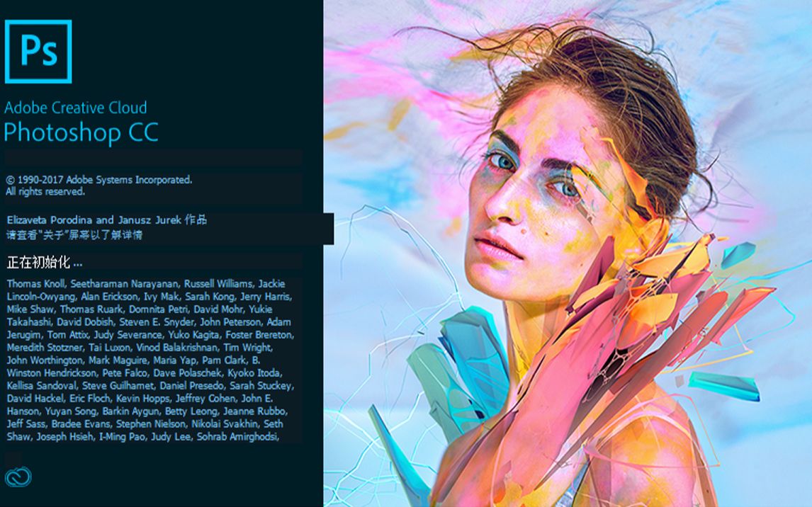Click the "All rights reserved." text
This screenshot has height=507, width=812.
[x=45, y=191]
